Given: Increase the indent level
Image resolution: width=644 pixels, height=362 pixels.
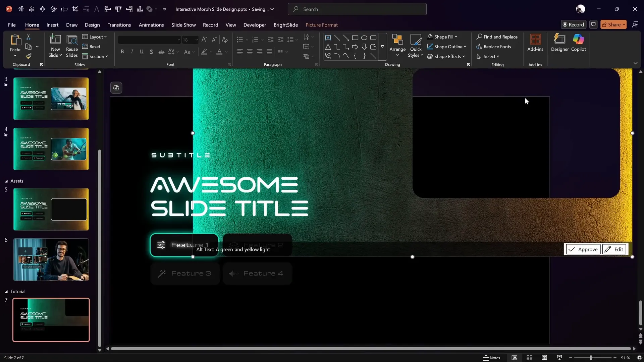Looking at the screenshot, I should pyautogui.click(x=280, y=40).
